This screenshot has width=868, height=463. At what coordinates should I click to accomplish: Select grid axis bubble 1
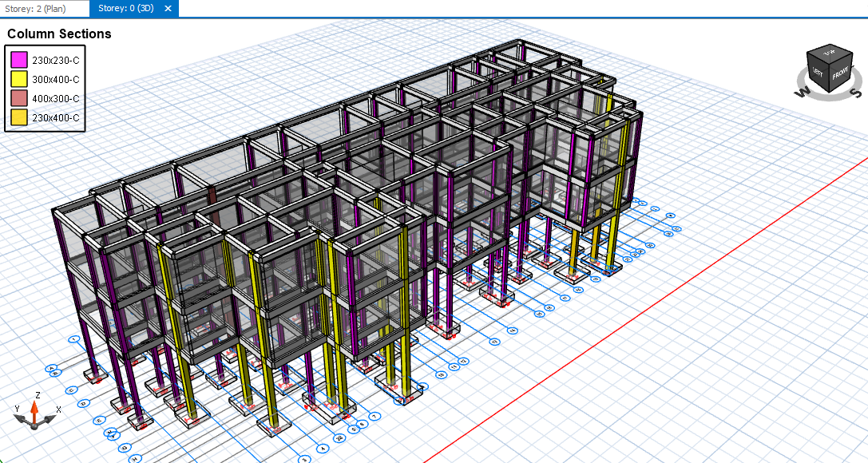(x=74, y=339)
